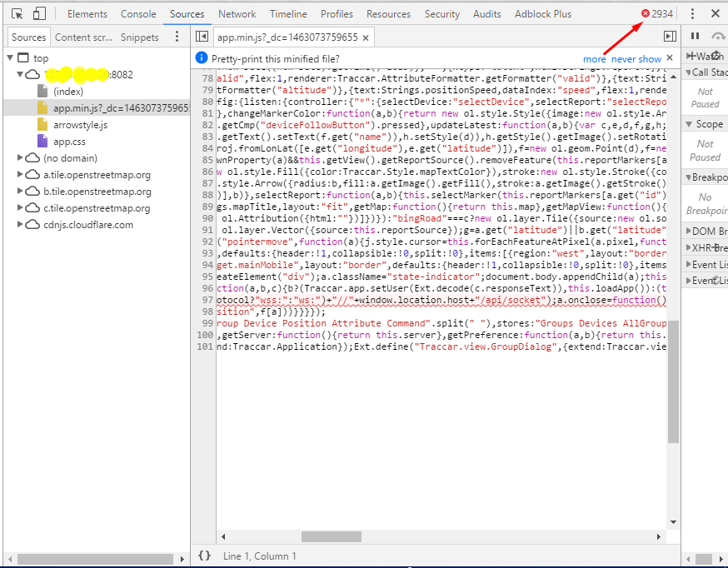Image resolution: width=728 pixels, height=568 pixels.
Task: Open the Security tab
Action: click(x=442, y=14)
